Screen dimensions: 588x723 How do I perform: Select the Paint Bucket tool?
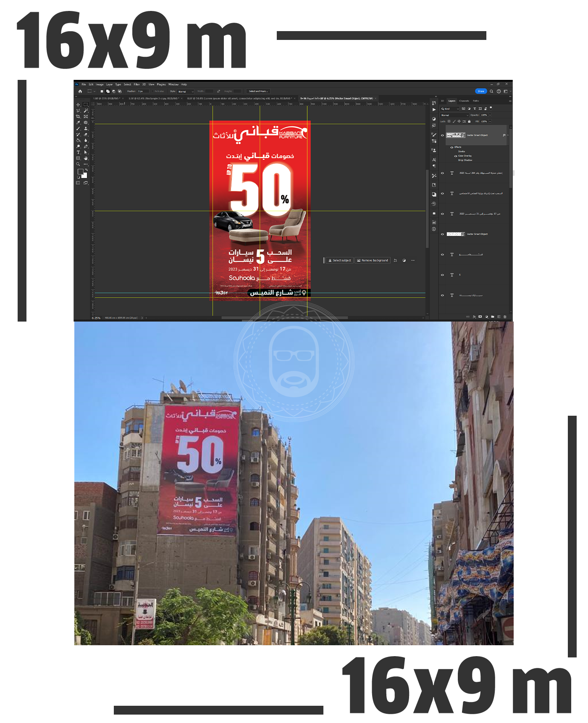pos(78,140)
